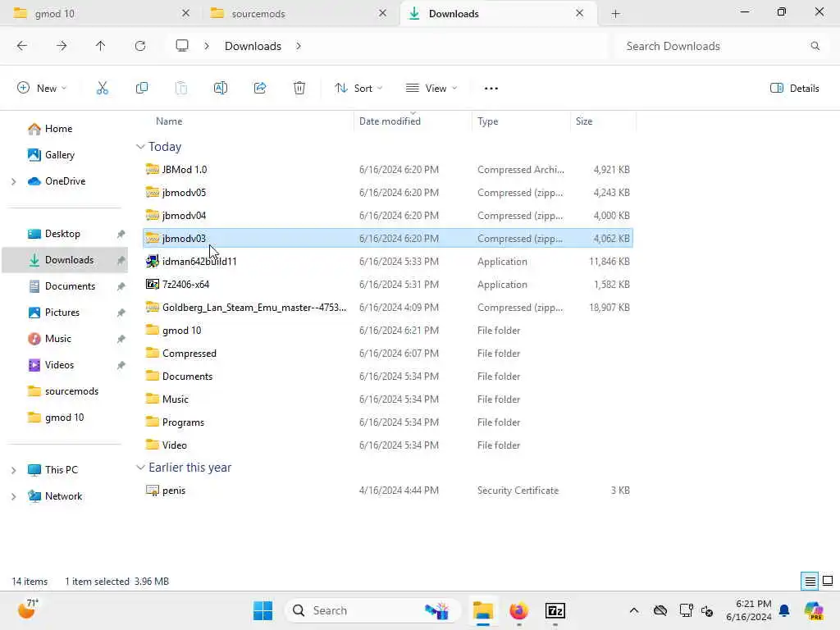This screenshot has height=630, width=840.
Task: Click the Cut scissors icon
Action: (102, 89)
